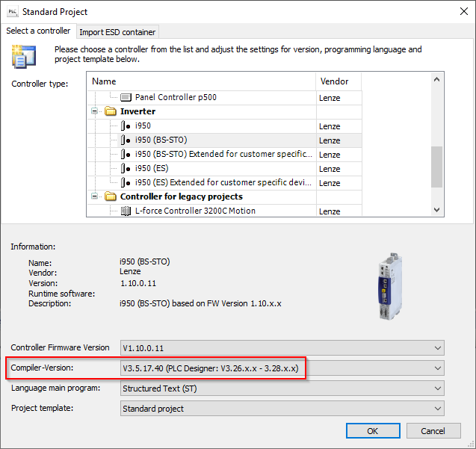Image resolution: width=476 pixels, height=449 pixels.
Task: Click the L-force Controller 3200C Motion icon
Action: [x=126, y=211]
